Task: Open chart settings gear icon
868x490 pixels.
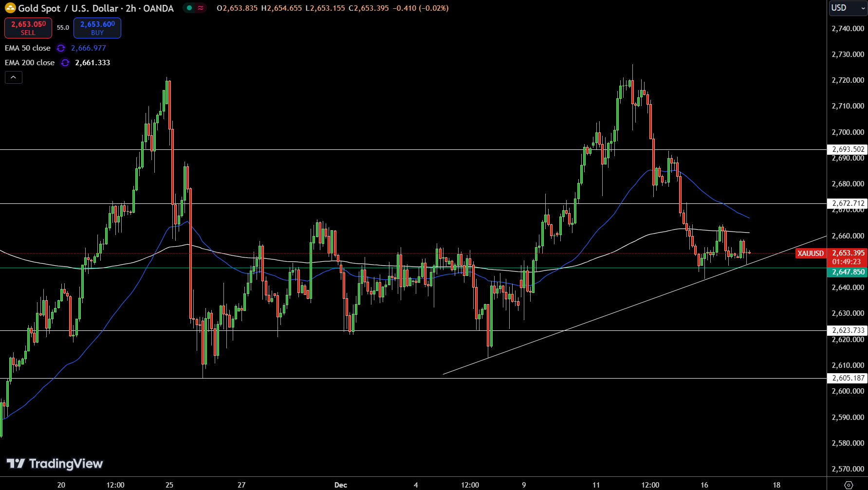Action: (849, 485)
